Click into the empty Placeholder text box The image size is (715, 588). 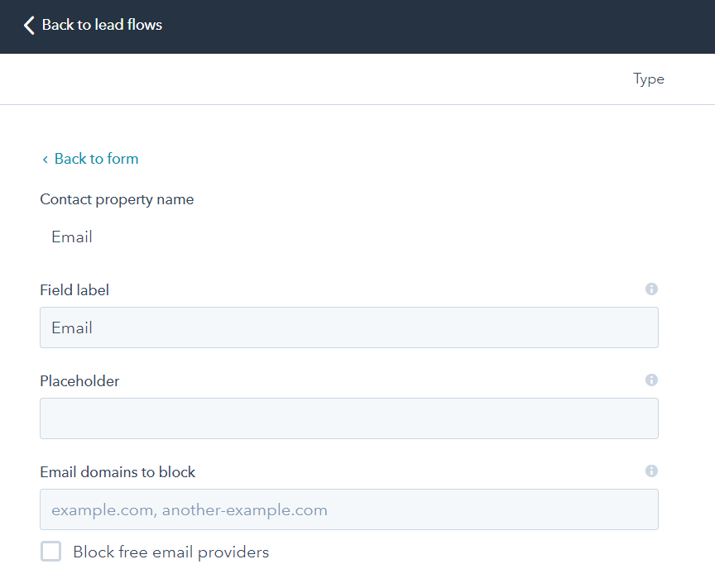click(348, 418)
